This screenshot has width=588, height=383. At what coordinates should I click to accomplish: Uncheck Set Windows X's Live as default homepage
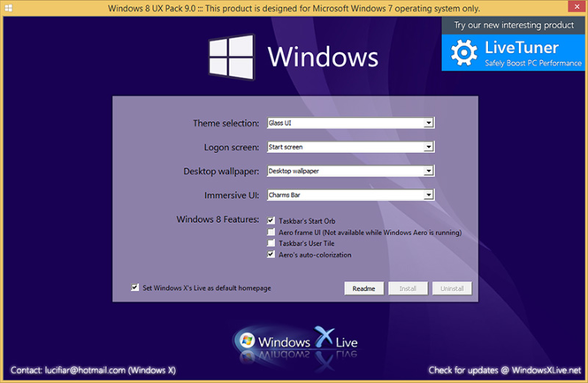point(134,287)
